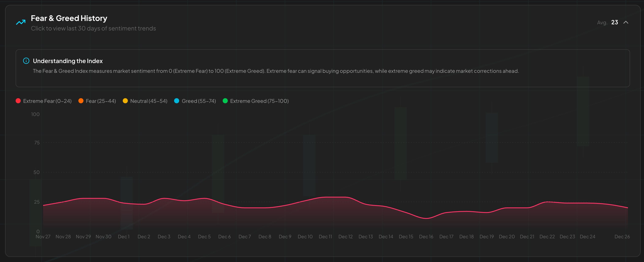The image size is (644, 262).
Task: Toggle the Neutral (45–54) legend label
Action: (x=149, y=101)
